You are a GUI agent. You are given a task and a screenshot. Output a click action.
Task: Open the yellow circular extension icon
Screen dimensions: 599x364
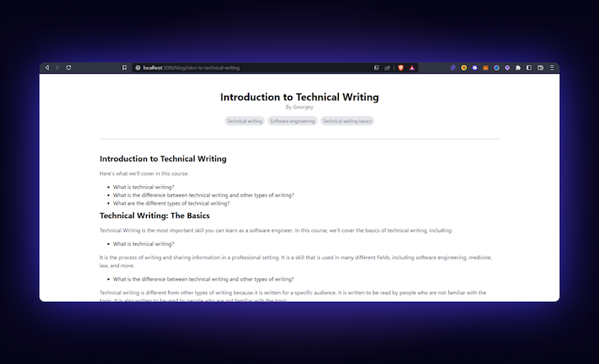(x=464, y=67)
